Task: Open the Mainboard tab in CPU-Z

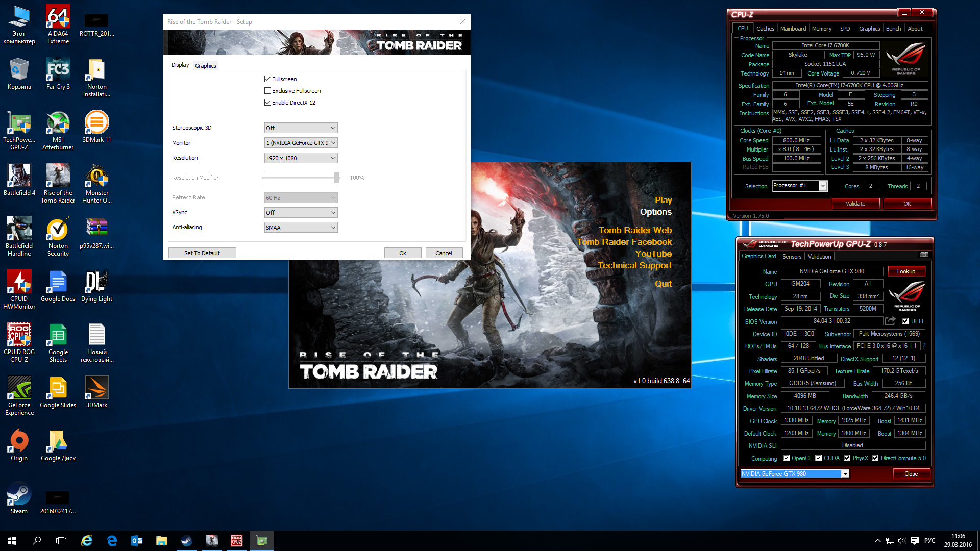Action: coord(793,29)
